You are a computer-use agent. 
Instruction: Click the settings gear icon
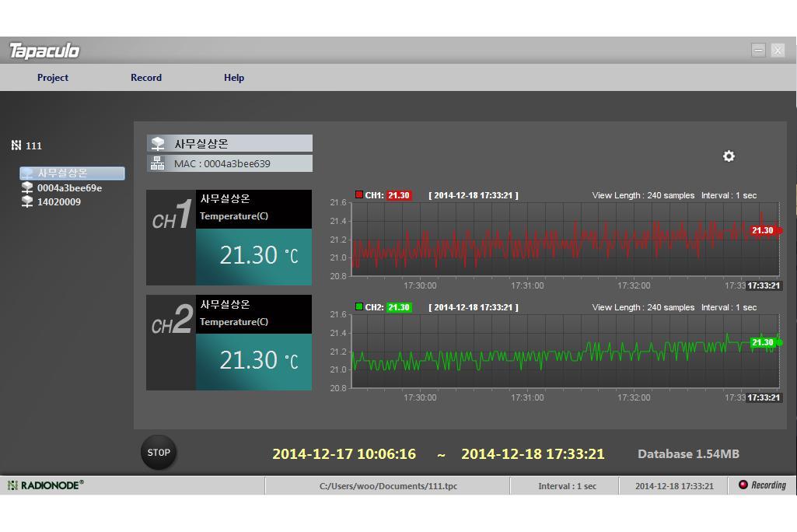click(x=729, y=156)
